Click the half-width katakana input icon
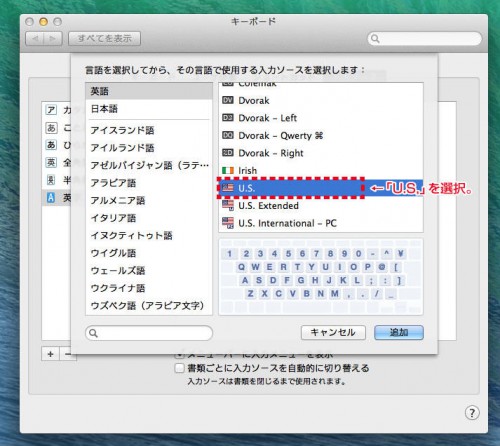500x446 pixels. click(x=51, y=180)
